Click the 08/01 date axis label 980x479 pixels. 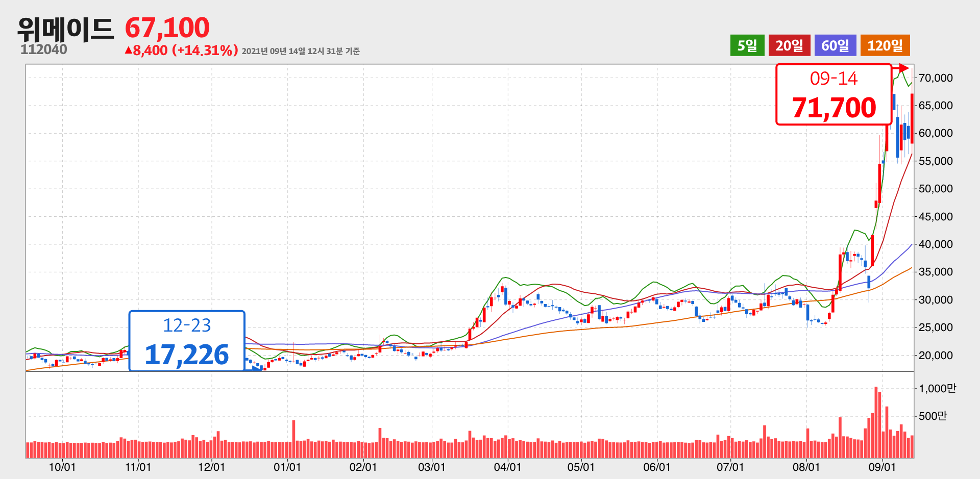(x=806, y=467)
